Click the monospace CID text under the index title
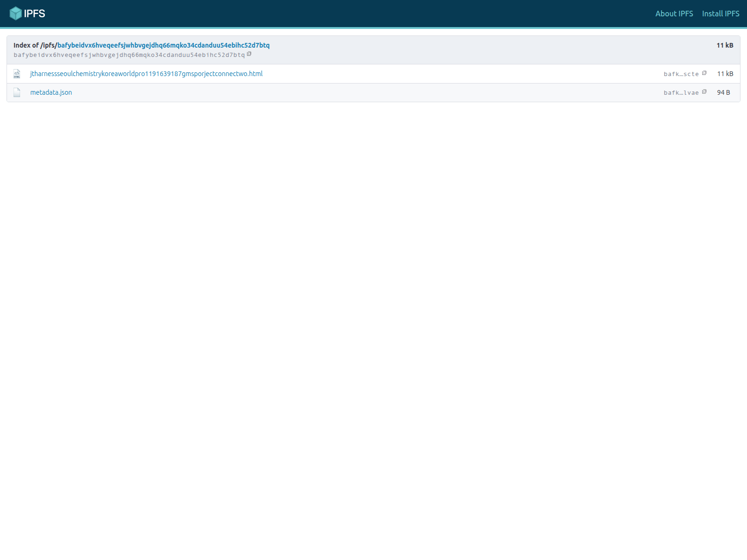747x560 pixels. [129, 55]
